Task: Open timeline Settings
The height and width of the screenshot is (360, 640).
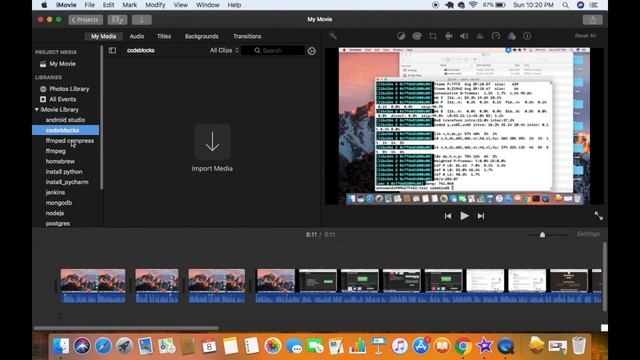Action: click(x=588, y=234)
